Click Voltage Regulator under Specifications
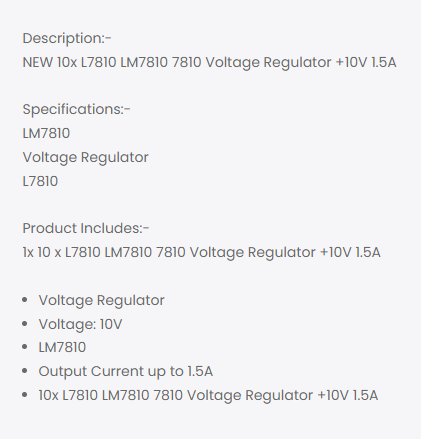The width and height of the screenshot is (421, 439). tap(85, 157)
